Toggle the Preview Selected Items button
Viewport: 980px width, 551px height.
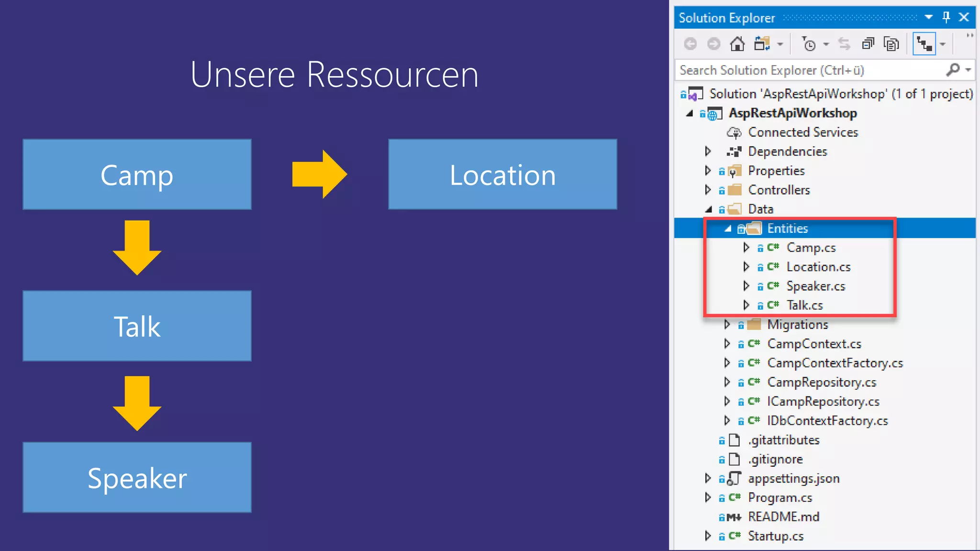924,44
